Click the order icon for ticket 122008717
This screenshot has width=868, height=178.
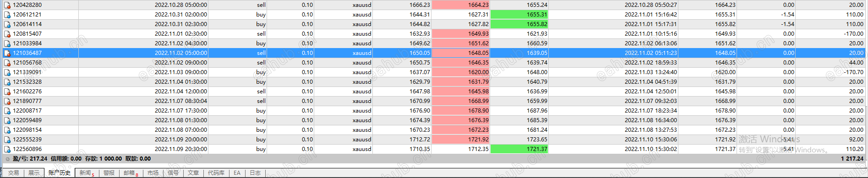7,111
